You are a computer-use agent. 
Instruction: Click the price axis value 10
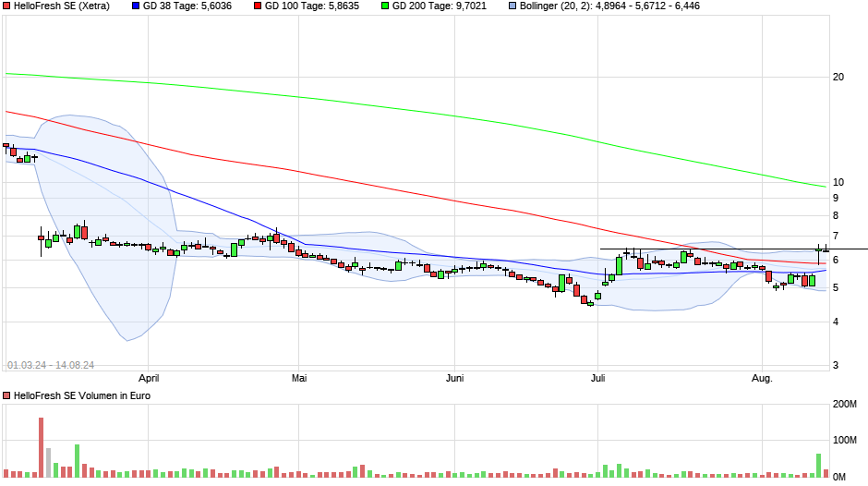pos(838,182)
